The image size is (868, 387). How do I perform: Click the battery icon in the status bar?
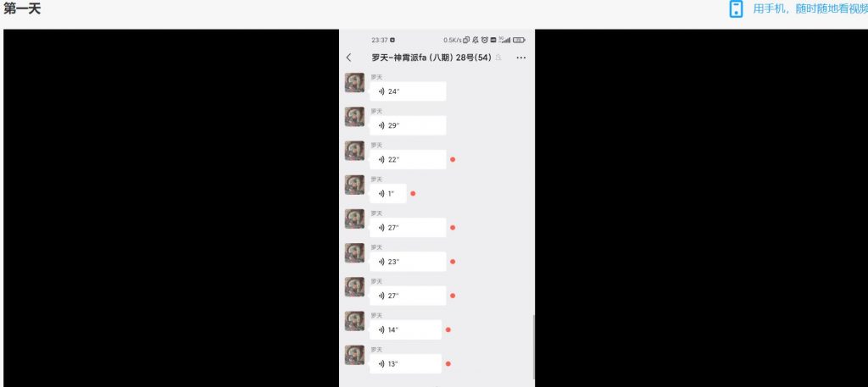pyautogui.click(x=519, y=40)
